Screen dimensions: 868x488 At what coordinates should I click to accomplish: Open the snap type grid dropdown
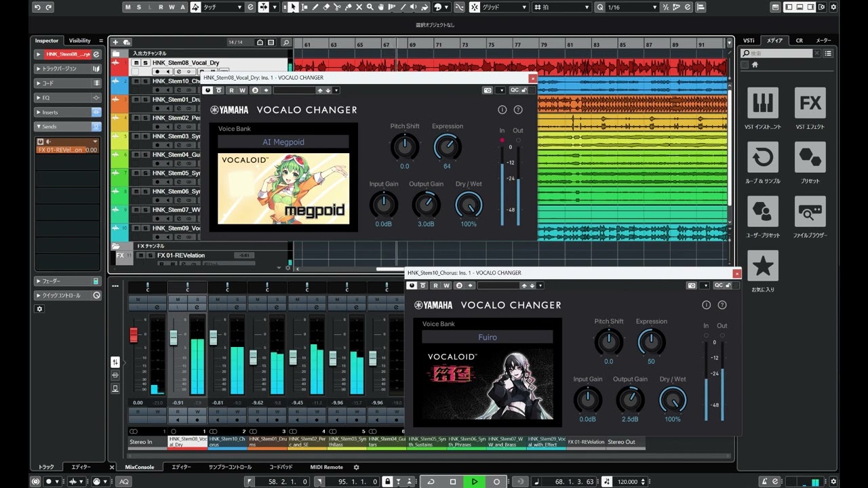tap(503, 7)
